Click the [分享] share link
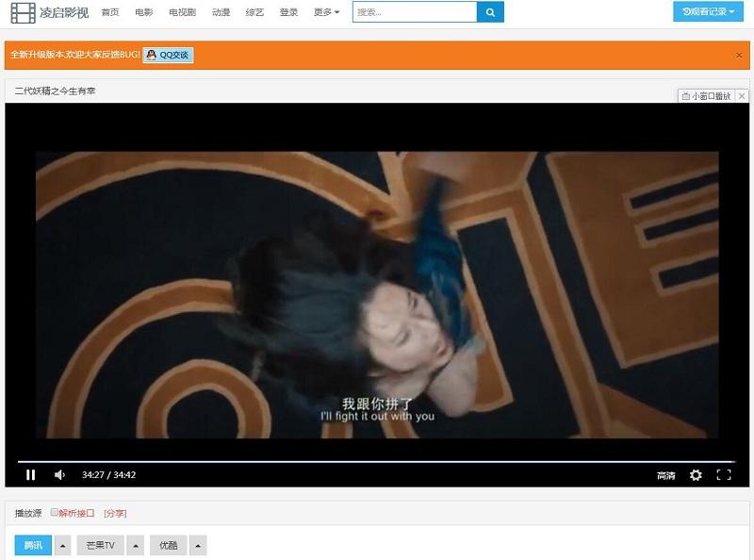Viewport: 754px width, 560px height. click(115, 513)
